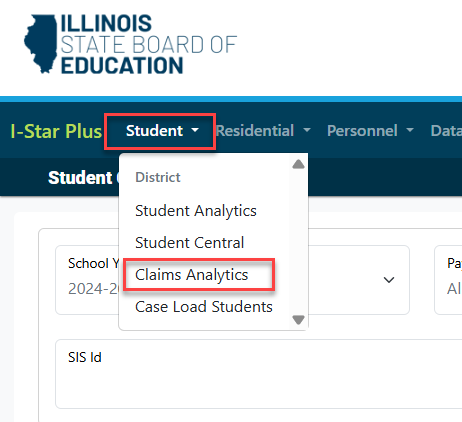Open Case Load Students from the menu
This screenshot has height=422, width=462.
coord(204,307)
